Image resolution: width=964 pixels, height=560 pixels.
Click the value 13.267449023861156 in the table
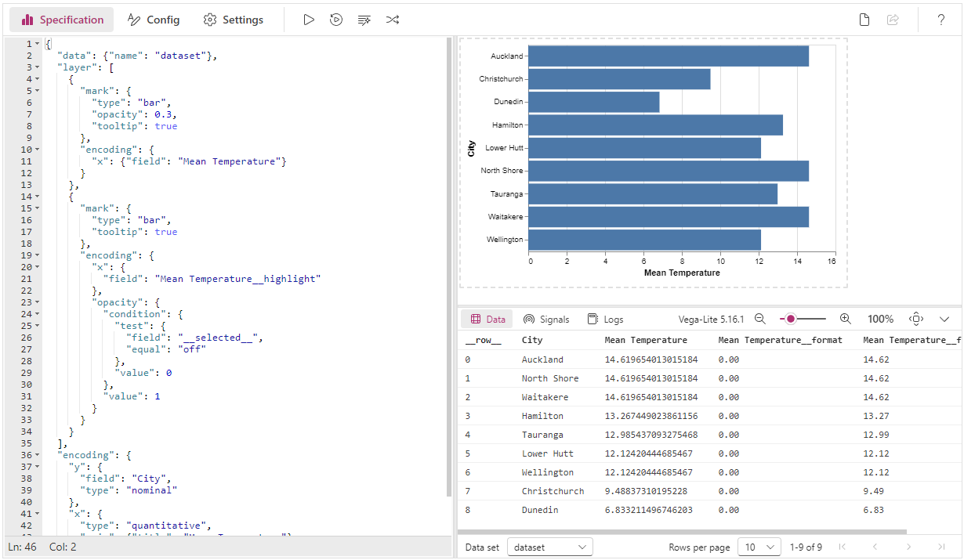tap(651, 416)
